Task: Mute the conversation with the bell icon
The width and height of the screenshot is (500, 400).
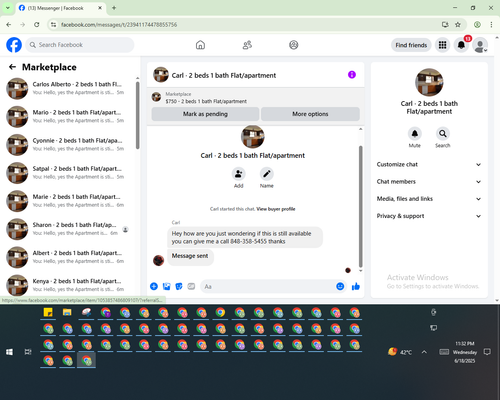Action: tap(415, 134)
